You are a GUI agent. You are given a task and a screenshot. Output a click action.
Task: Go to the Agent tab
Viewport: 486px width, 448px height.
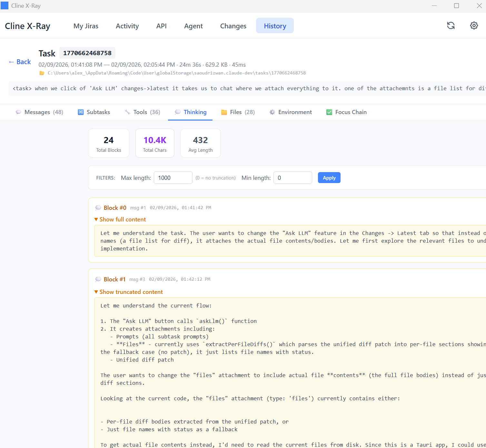[193, 26]
